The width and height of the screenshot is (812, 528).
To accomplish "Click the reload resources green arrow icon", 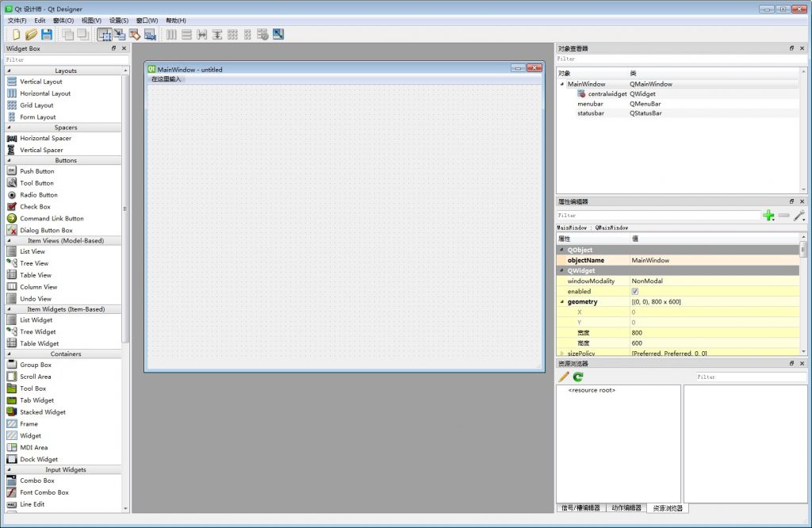I will [578, 377].
